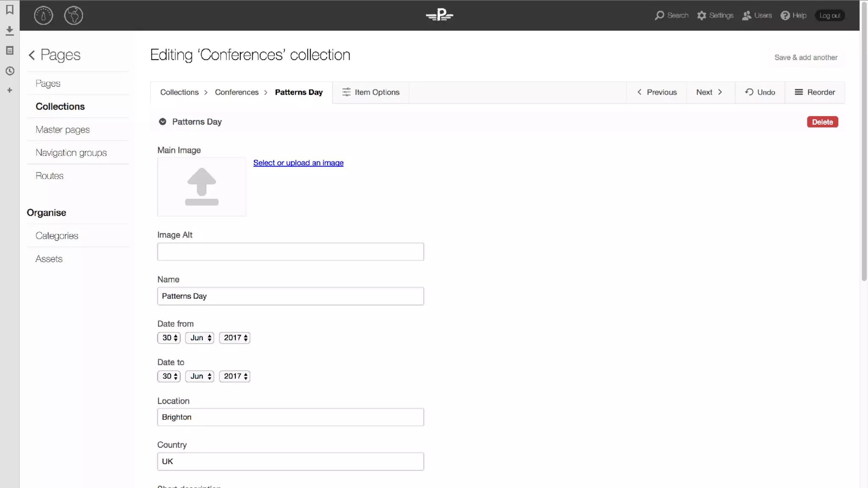This screenshot has height=488, width=868.
Task: Click the clock history icon in left strip
Action: 9,71
